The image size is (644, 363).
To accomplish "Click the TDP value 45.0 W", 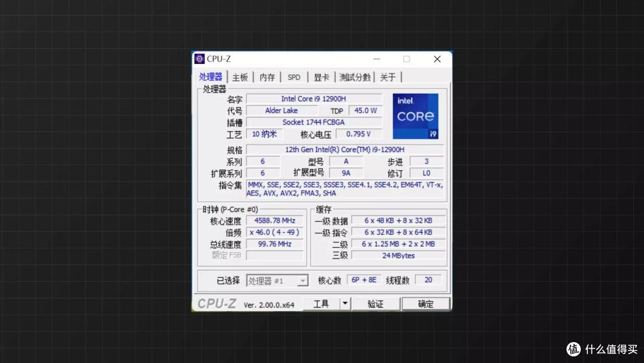I will [365, 110].
